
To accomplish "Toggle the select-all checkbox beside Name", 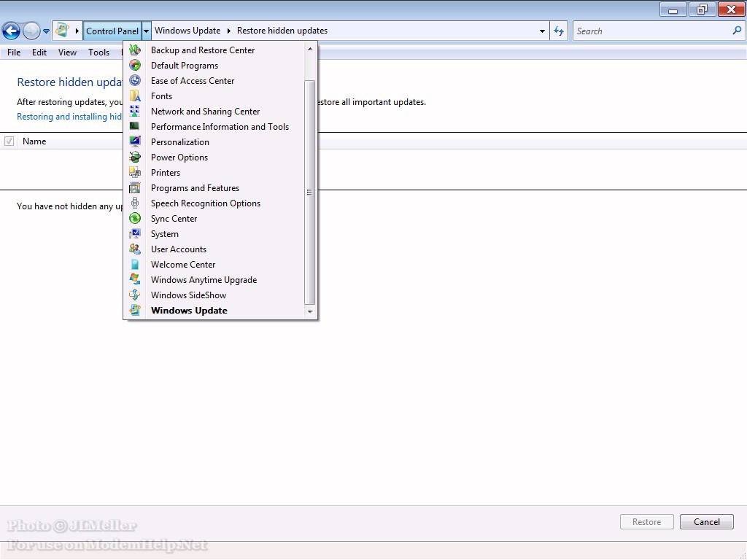I will coord(9,141).
